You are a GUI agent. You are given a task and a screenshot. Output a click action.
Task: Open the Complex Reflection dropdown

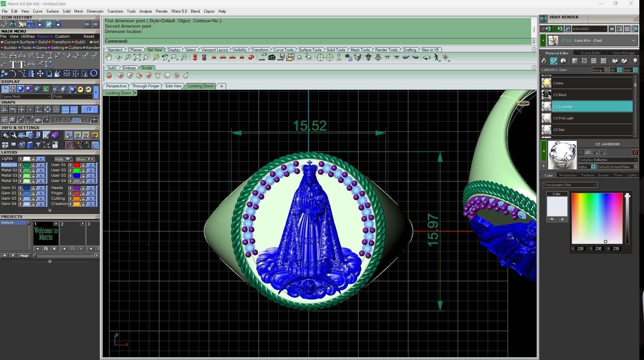(x=607, y=160)
